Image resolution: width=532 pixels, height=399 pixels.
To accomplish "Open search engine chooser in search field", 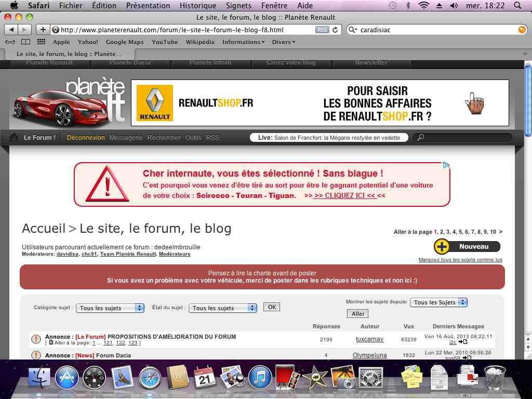I will click(x=353, y=30).
